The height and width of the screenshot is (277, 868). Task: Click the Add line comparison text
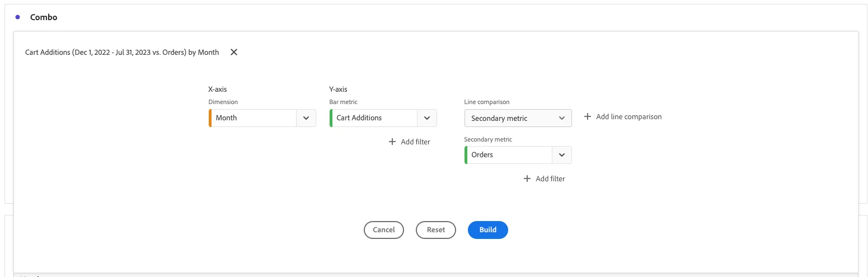coord(629,116)
